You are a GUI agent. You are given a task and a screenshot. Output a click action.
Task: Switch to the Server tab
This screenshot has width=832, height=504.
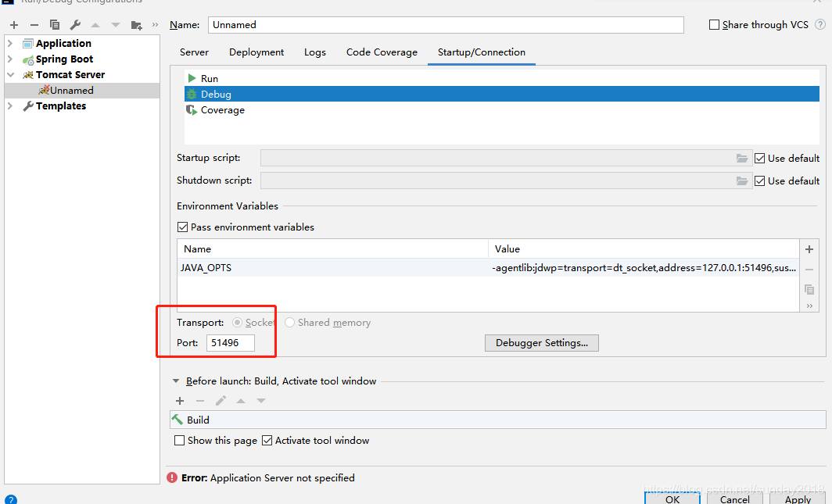[x=194, y=52]
